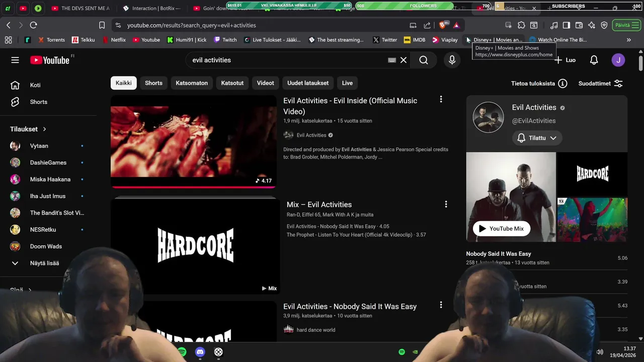Switch to the Interaction | BotRix tab

pyautogui.click(x=151, y=8)
